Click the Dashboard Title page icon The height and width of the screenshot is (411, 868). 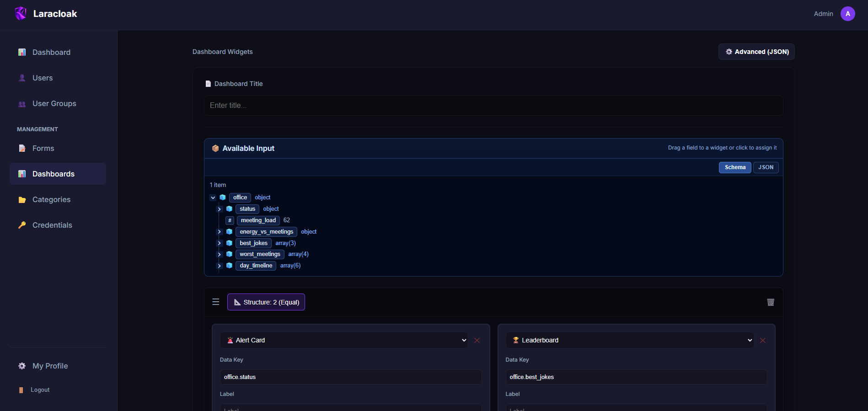pyautogui.click(x=208, y=84)
